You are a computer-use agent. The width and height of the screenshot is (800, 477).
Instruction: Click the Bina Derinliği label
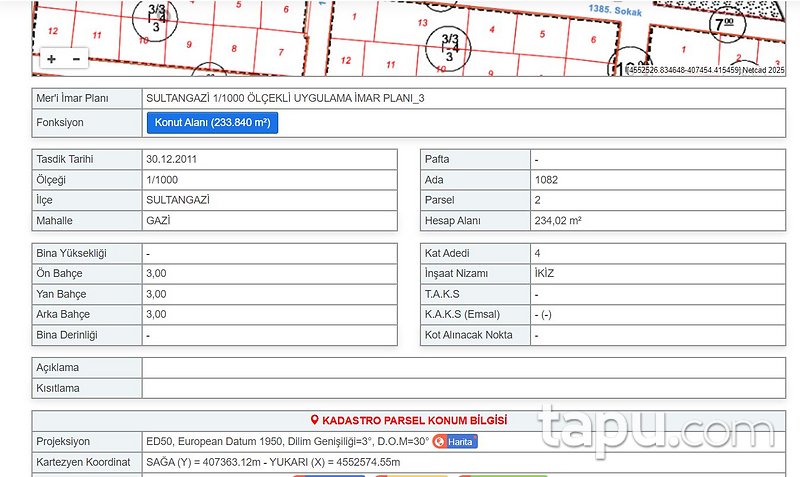(67, 335)
